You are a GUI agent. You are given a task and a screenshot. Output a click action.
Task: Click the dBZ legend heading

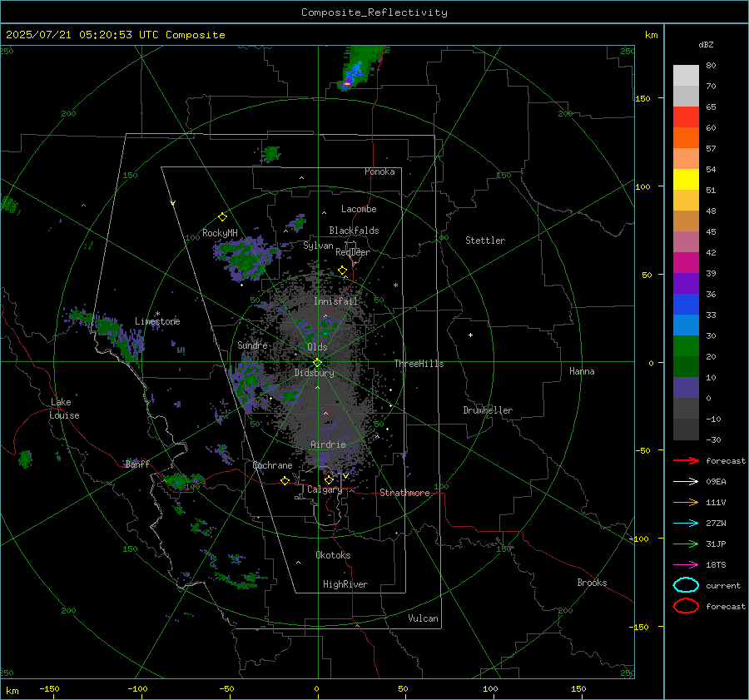click(706, 44)
